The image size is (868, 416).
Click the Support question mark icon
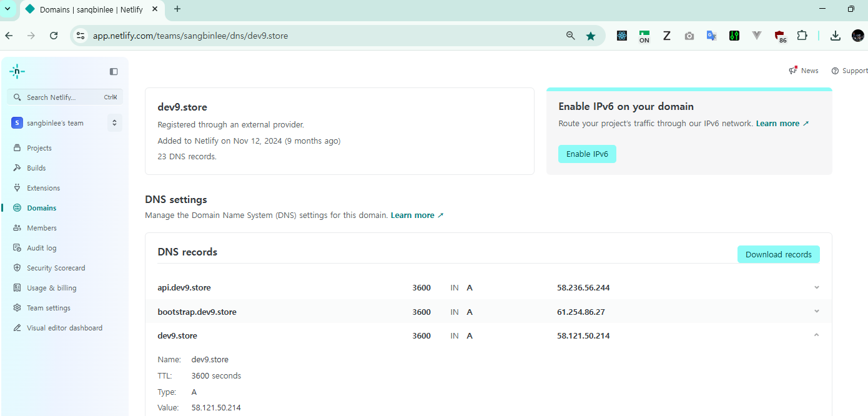(835, 71)
